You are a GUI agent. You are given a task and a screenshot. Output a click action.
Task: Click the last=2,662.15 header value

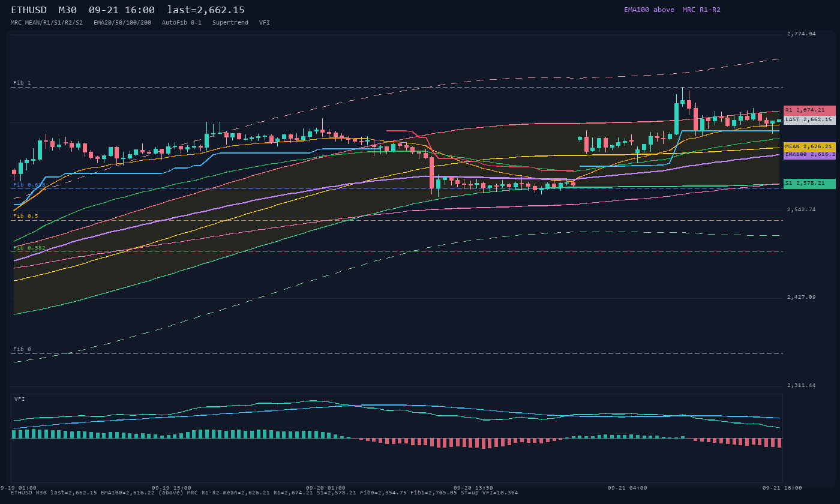206,10
